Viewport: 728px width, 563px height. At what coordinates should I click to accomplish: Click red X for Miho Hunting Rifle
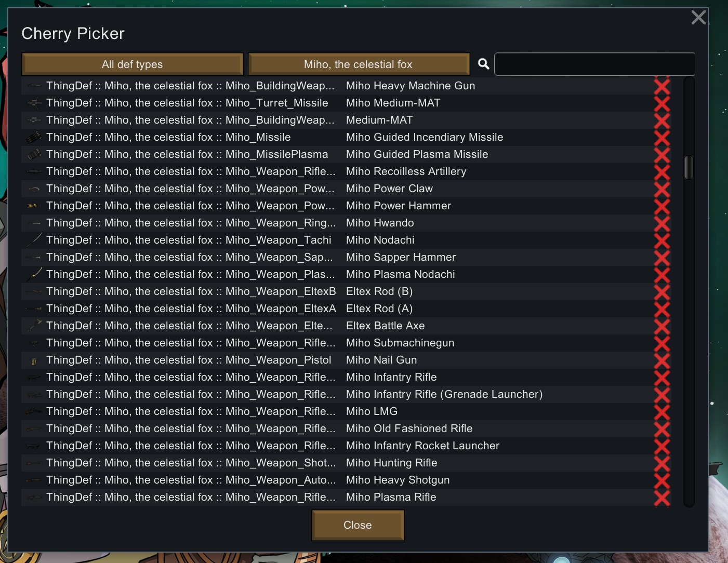point(661,463)
